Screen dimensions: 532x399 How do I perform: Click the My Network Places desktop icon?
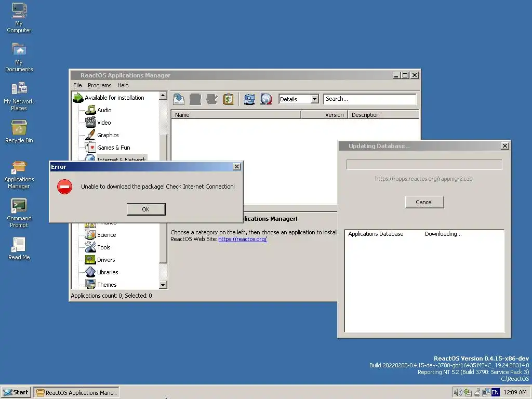coord(19,96)
